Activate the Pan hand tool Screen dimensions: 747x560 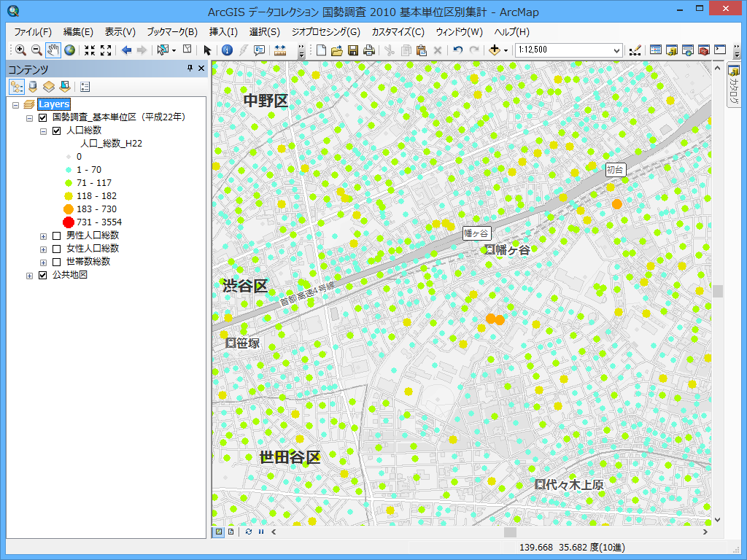point(53,50)
